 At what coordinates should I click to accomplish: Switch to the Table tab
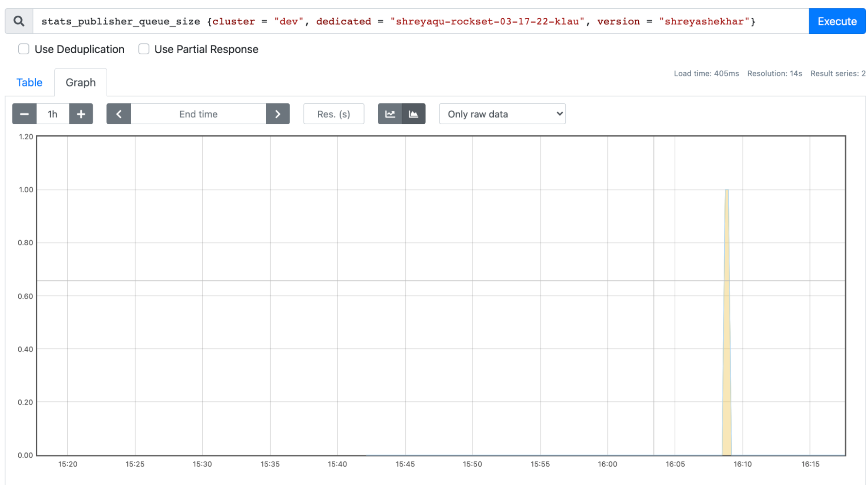(x=30, y=83)
